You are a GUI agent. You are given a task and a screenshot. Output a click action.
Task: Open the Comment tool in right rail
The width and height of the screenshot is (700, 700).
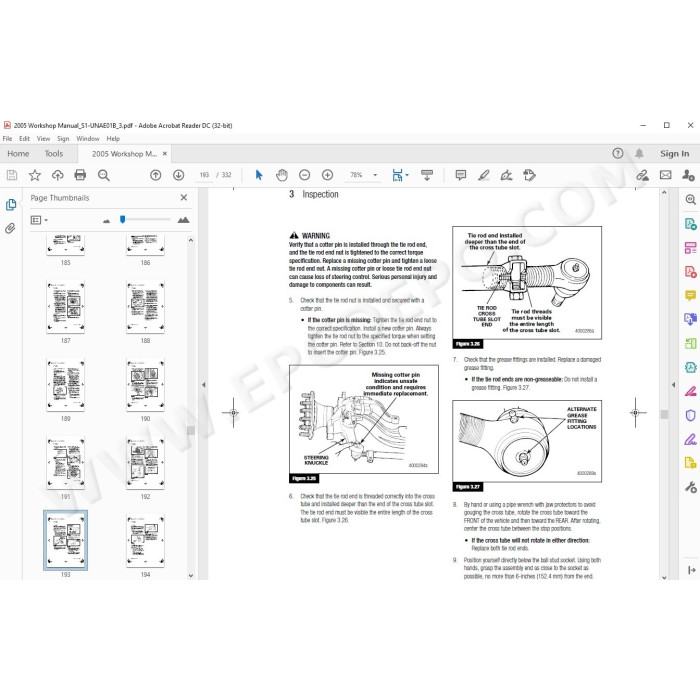[690, 296]
